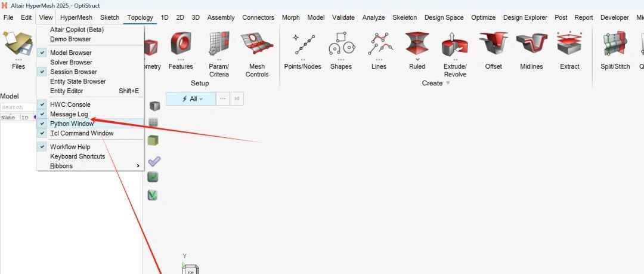
Task: Sort by the ID column header
Action: tap(25, 117)
